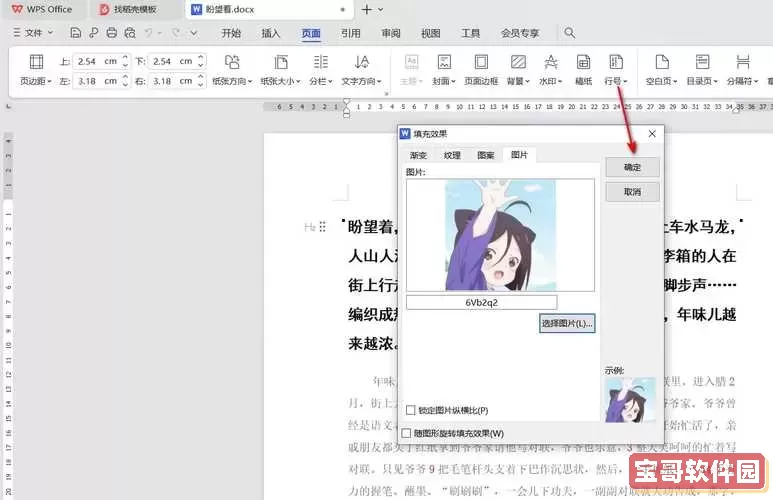
Task: Switch to the Review (审阅) ribbon tab
Action: pyautogui.click(x=390, y=33)
